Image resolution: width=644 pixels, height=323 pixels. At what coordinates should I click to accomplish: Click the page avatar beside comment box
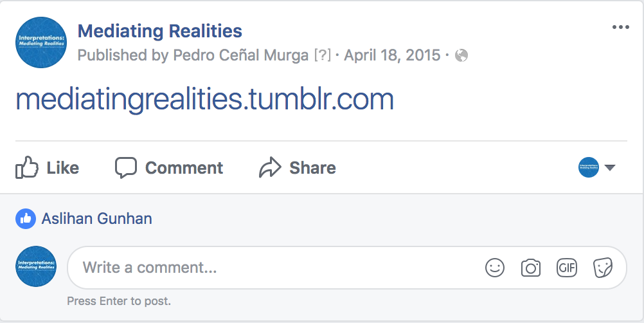[x=36, y=266]
